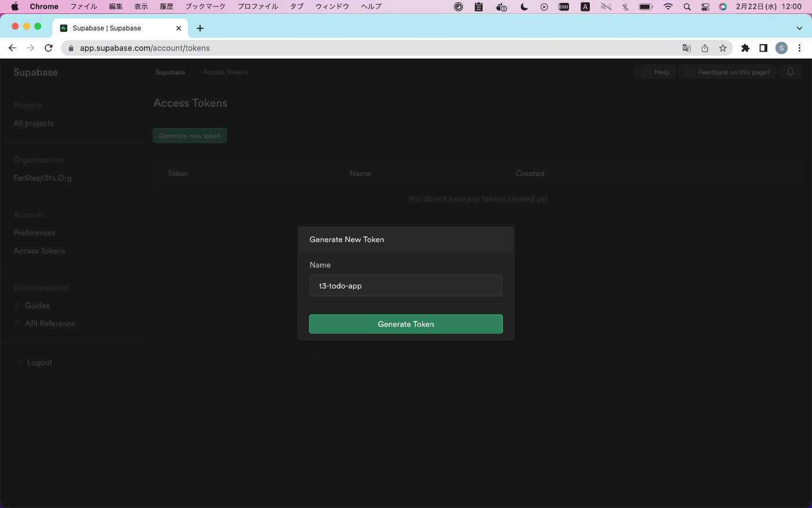Viewport: 812px width, 508px height.
Task: Open Chrome's three-dot menu
Action: [800, 48]
